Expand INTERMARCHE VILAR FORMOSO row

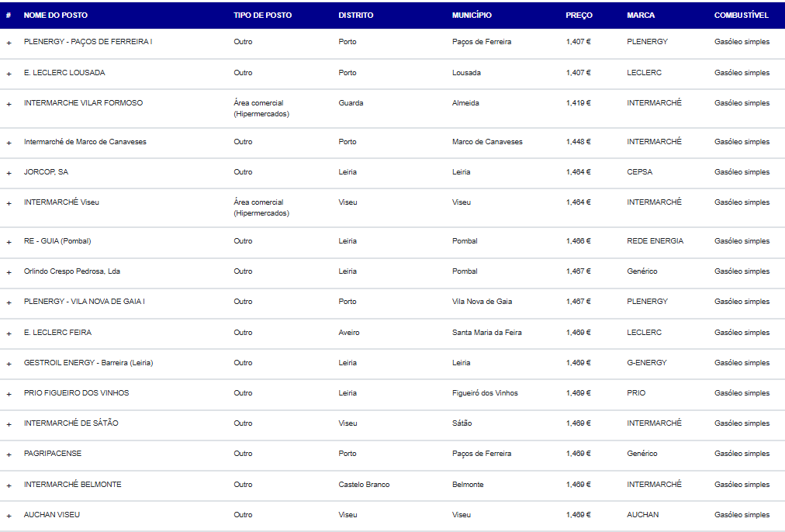(9, 104)
